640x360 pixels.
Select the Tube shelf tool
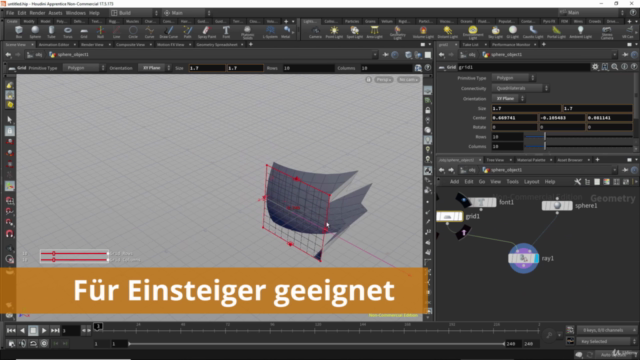click(x=51, y=31)
